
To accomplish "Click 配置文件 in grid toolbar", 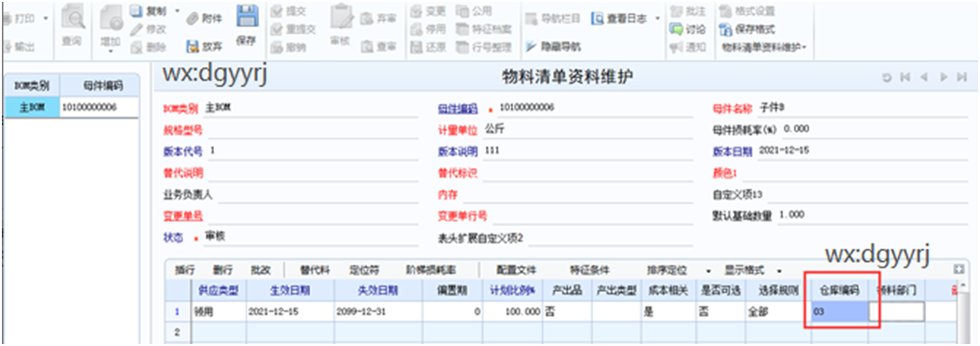I will click(517, 270).
